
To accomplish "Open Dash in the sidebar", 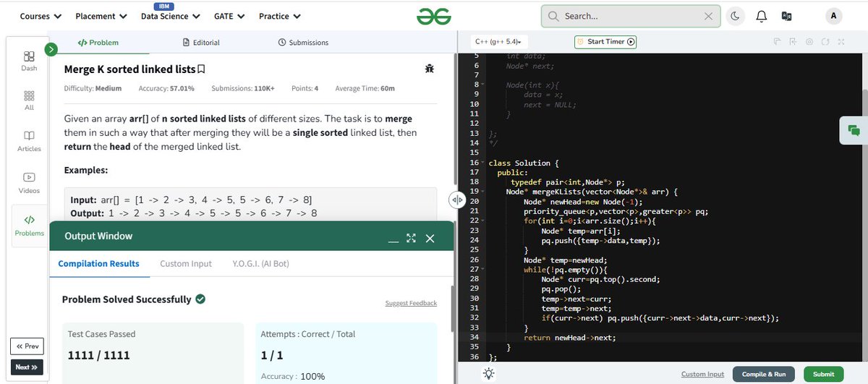I will [29, 60].
